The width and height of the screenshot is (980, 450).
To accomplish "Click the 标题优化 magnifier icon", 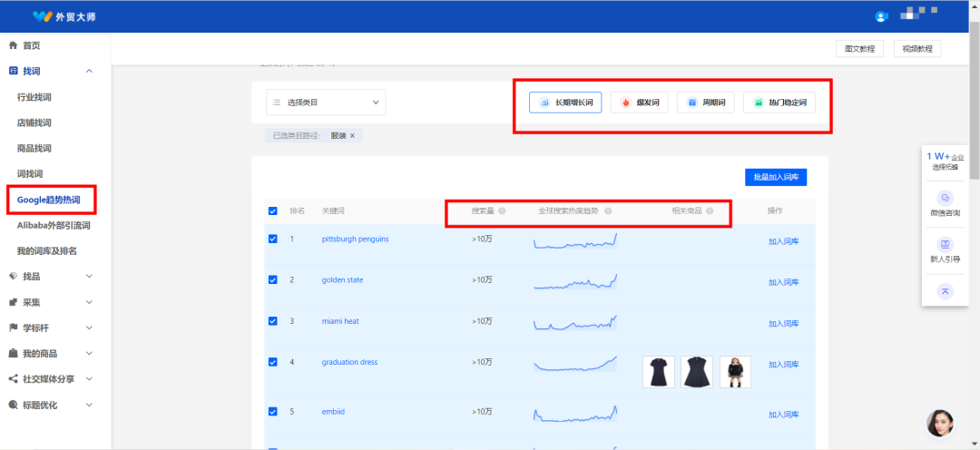I will coord(13,405).
